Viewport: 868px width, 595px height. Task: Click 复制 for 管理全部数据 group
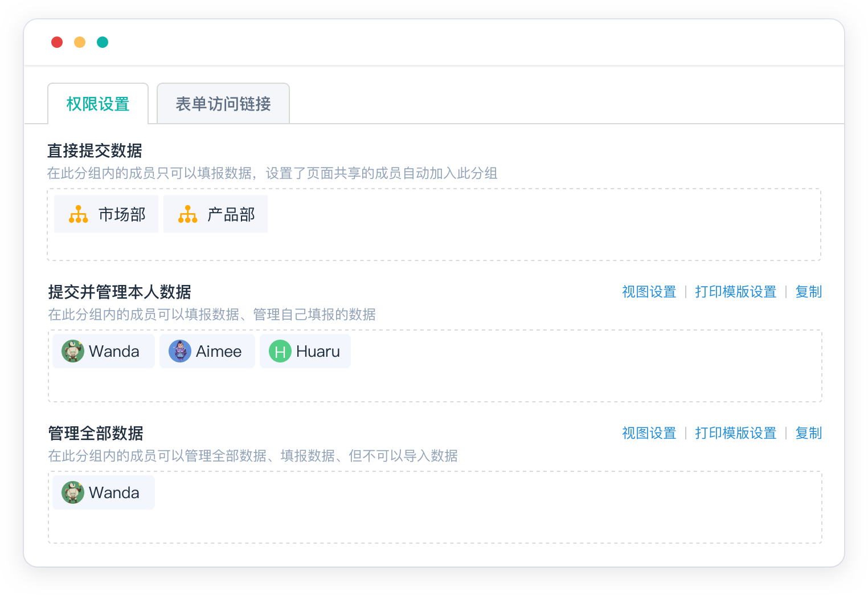(x=808, y=433)
